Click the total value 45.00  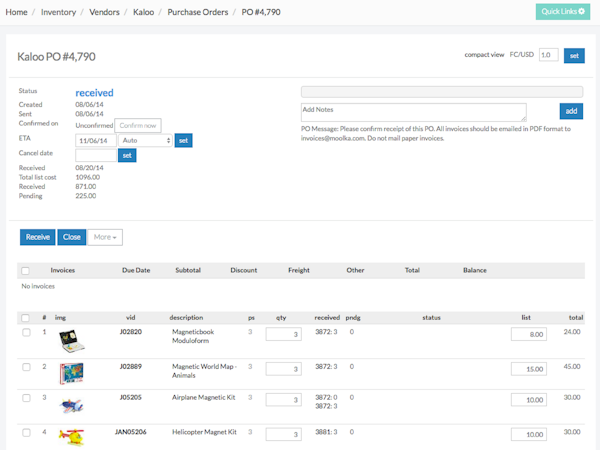(572, 367)
